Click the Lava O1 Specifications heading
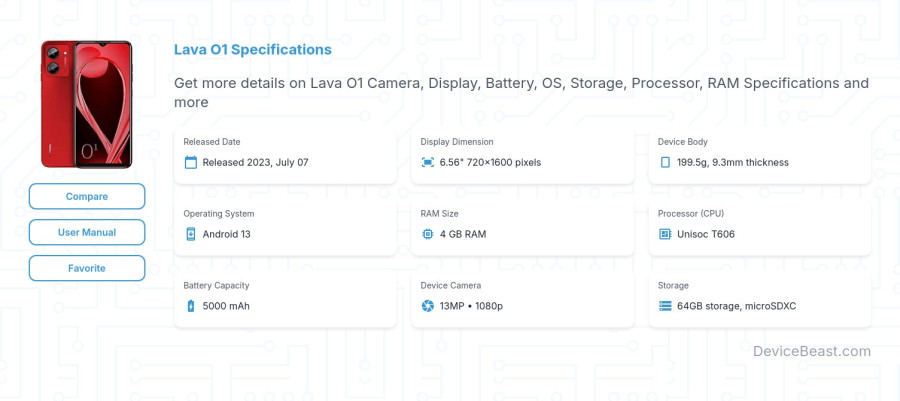Viewport: 900px width, 401px height. tap(253, 49)
